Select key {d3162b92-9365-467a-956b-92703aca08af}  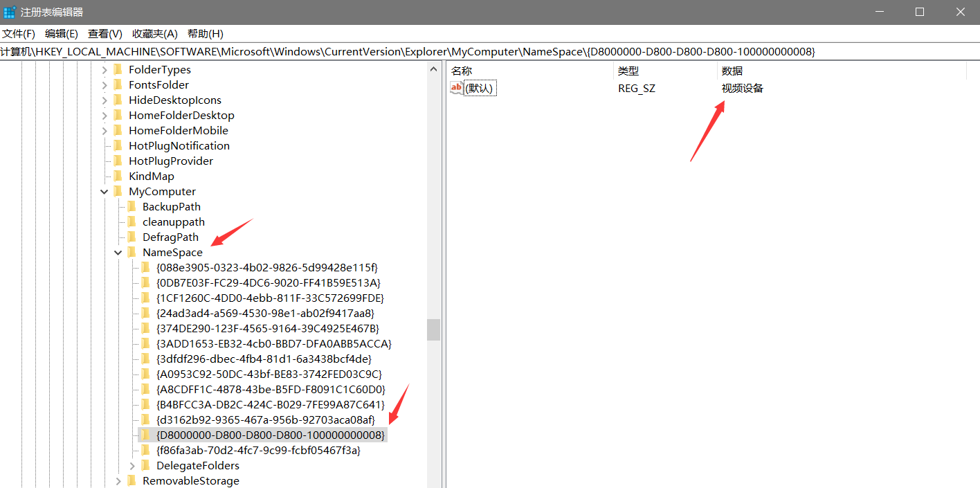(x=266, y=420)
